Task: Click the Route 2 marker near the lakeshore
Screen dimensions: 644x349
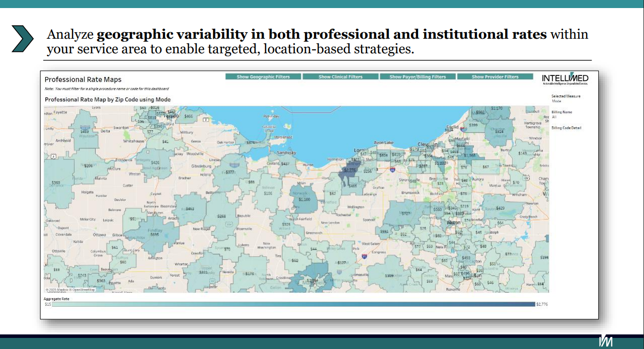Action: tap(205, 120)
